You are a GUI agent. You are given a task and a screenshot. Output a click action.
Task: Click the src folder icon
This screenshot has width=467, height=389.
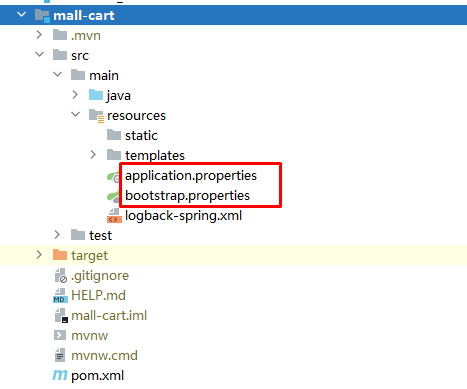coord(60,55)
